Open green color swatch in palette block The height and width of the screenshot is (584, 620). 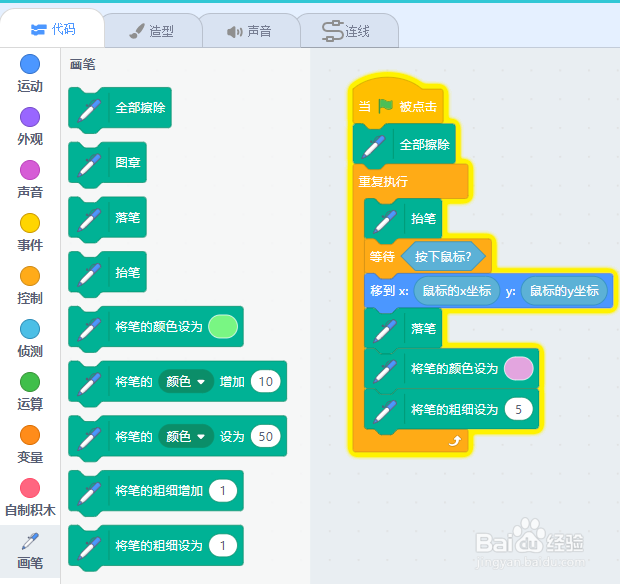click(223, 327)
